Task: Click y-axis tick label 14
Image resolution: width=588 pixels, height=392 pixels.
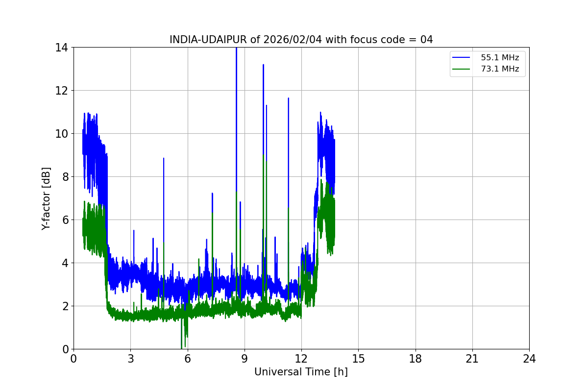Action: (62, 48)
